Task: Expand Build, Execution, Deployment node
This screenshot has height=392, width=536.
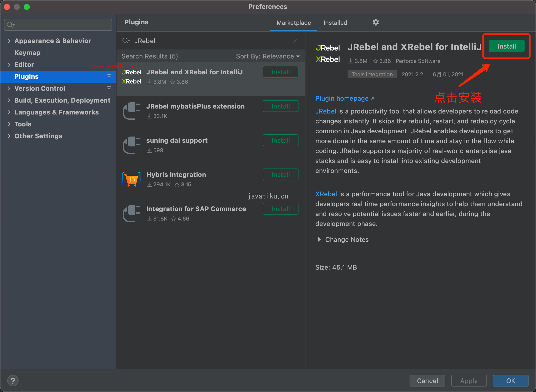Action: (9, 100)
